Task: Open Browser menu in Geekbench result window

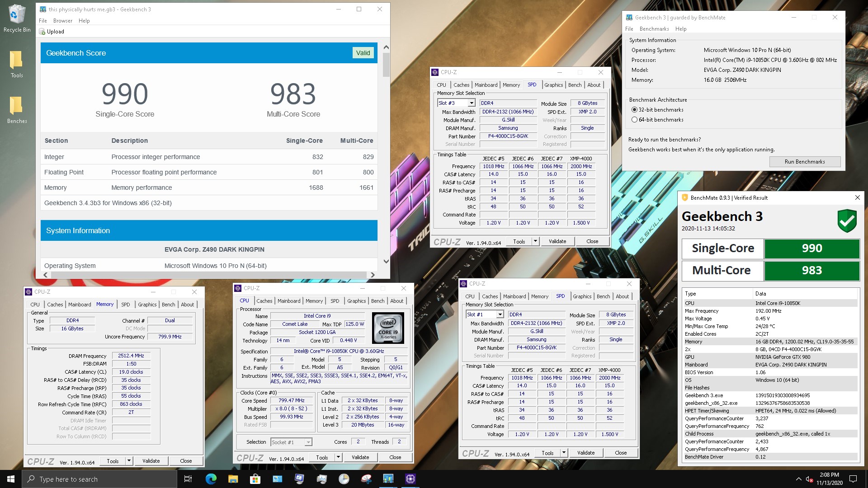Action: pos(63,21)
